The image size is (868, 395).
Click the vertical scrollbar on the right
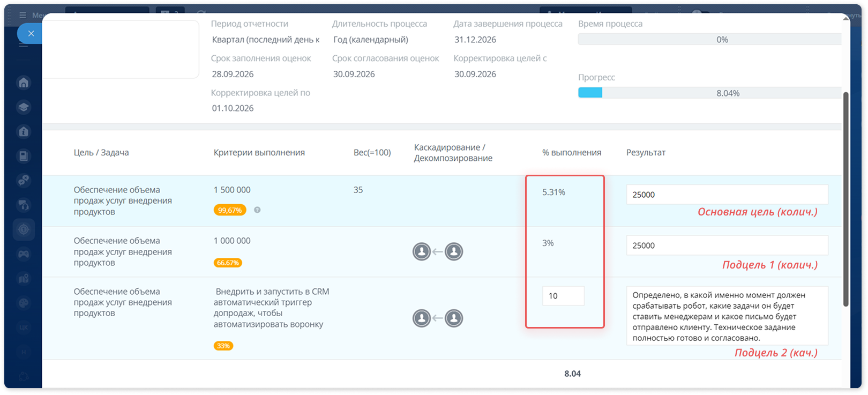click(x=846, y=199)
